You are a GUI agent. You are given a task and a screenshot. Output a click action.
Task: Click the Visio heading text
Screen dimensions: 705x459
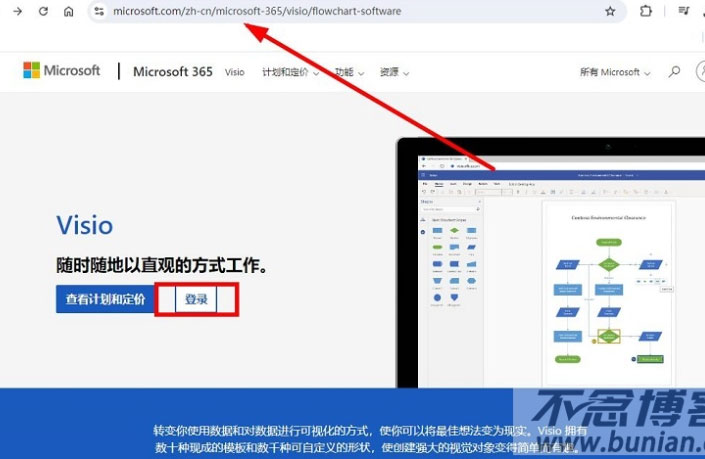(85, 225)
